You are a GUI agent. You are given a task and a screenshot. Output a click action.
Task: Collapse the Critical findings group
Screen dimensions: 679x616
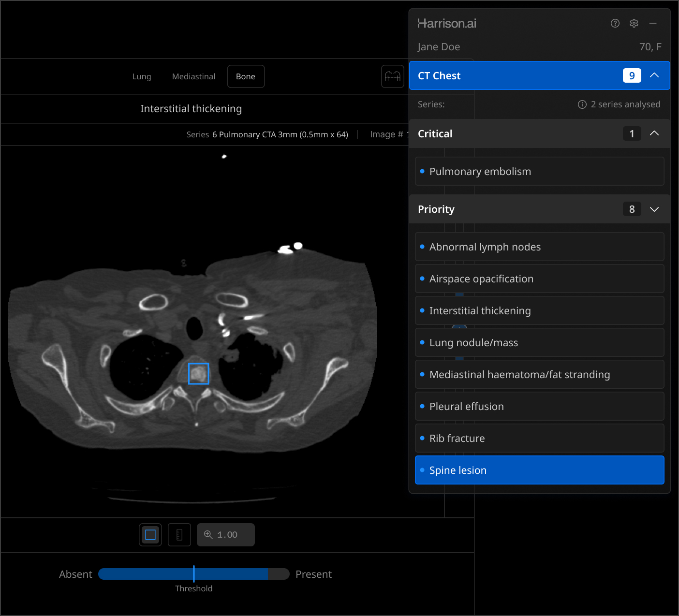pyautogui.click(x=654, y=133)
